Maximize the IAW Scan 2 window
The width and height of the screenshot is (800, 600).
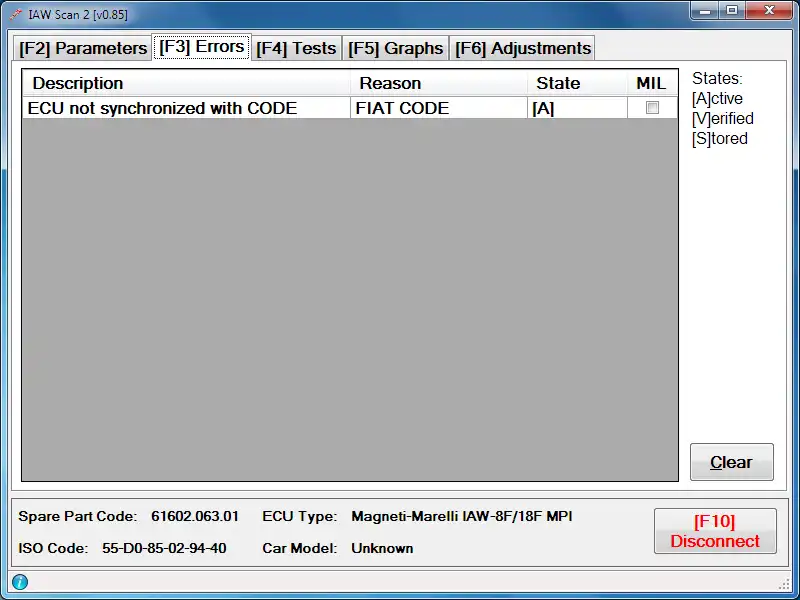[x=732, y=11]
